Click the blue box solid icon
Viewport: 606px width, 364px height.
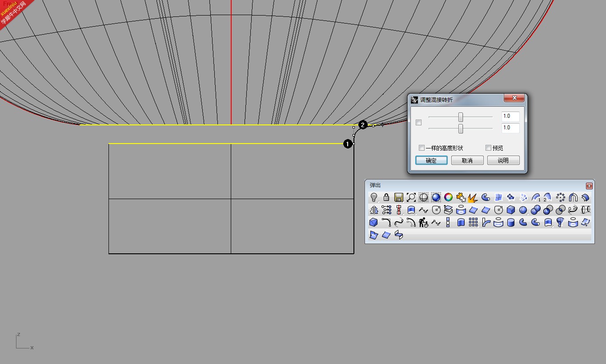511,210
